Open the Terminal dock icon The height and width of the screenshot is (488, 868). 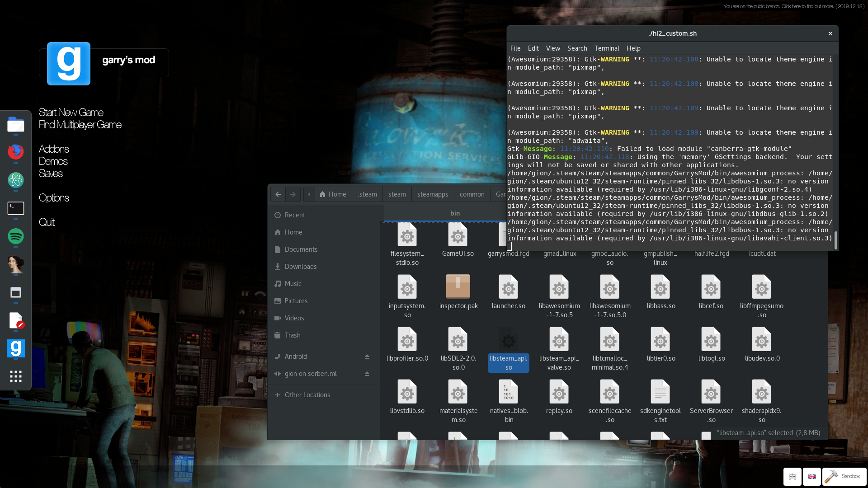pos(15,208)
